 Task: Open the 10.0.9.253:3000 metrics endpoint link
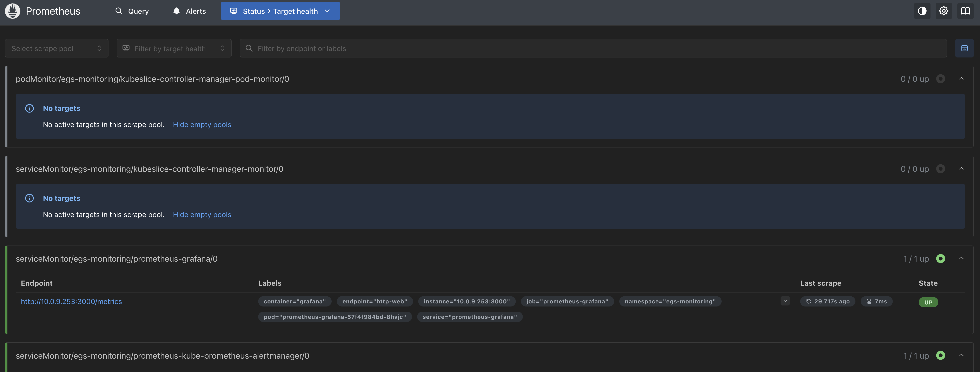71,301
